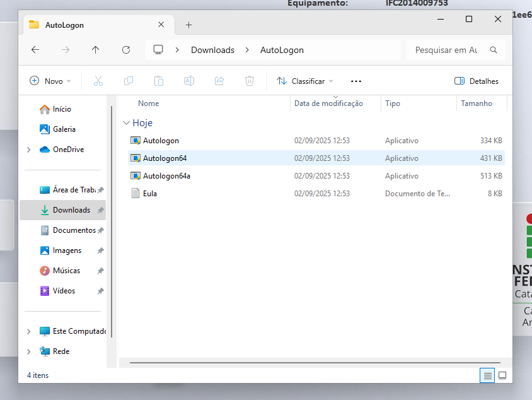Click the Share icon in toolbar
This screenshot has width=532, height=400.
point(219,81)
